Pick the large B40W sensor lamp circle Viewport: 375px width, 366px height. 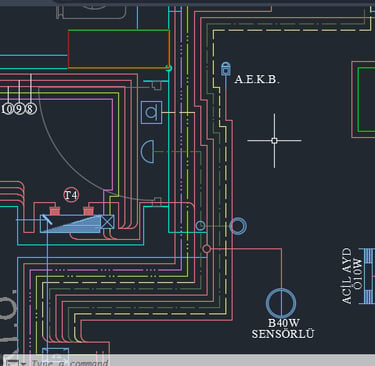coord(281,303)
